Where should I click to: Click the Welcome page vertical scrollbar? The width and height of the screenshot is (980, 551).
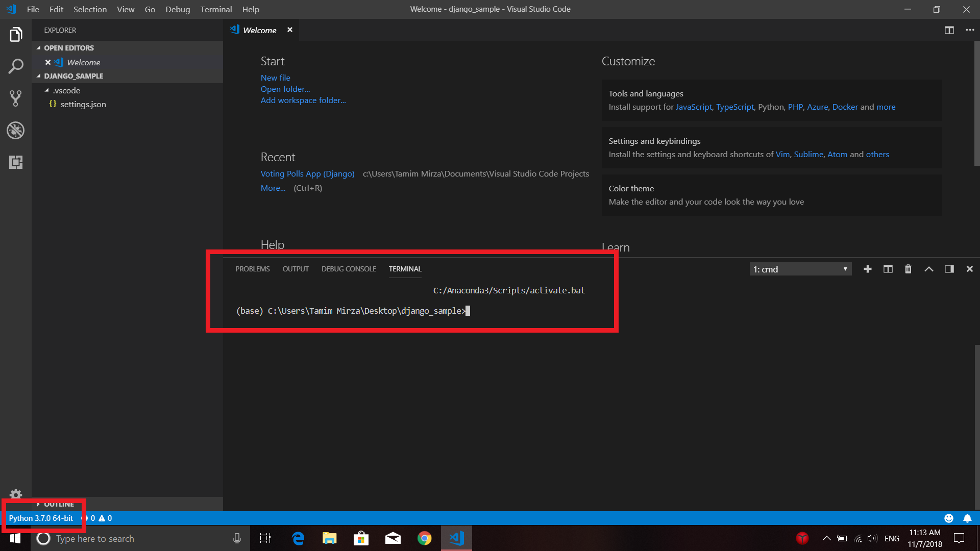pyautogui.click(x=977, y=104)
